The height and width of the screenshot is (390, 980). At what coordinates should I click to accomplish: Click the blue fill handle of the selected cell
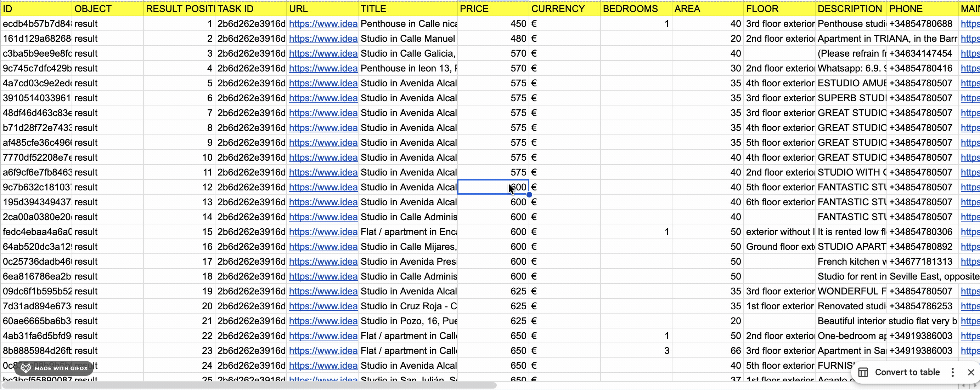tap(529, 195)
